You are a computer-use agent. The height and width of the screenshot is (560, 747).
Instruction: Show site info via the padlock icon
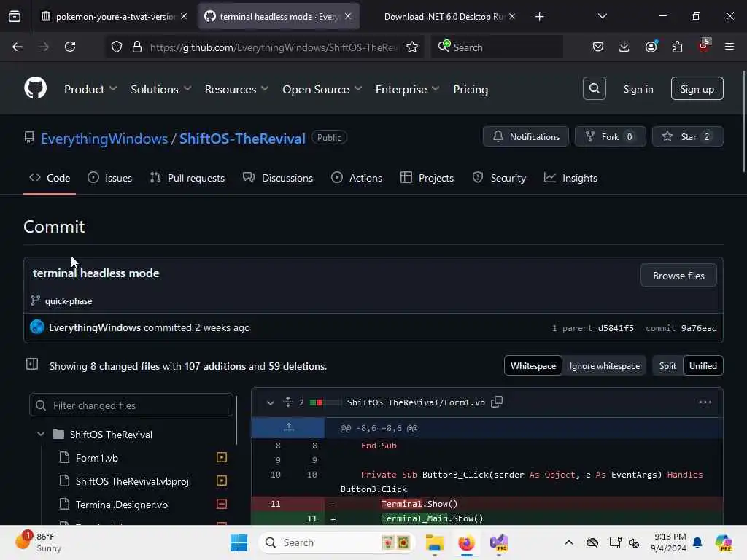click(x=137, y=47)
